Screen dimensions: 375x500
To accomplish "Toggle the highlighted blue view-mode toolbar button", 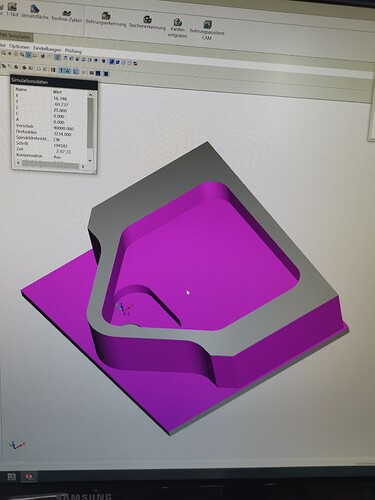I will [29, 55].
